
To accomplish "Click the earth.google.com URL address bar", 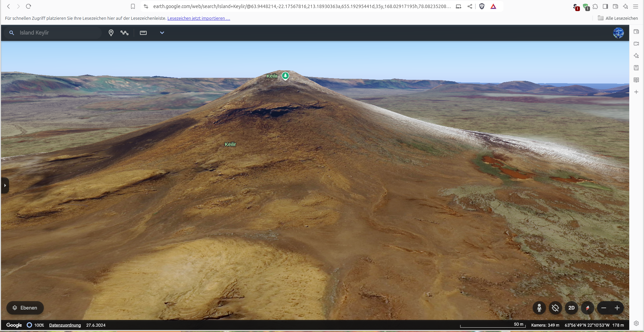I will coord(302,6).
